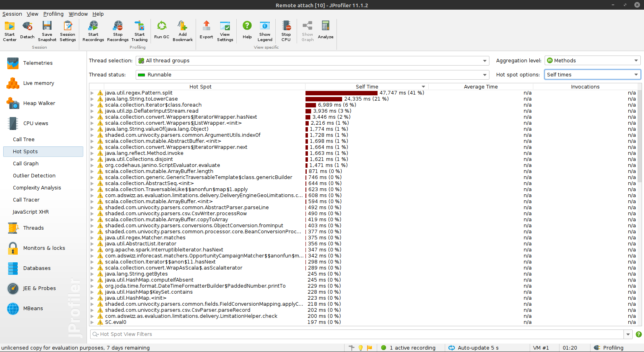Expand the SC.eval0 row
Screen dimensions: 644x352
(x=92, y=322)
